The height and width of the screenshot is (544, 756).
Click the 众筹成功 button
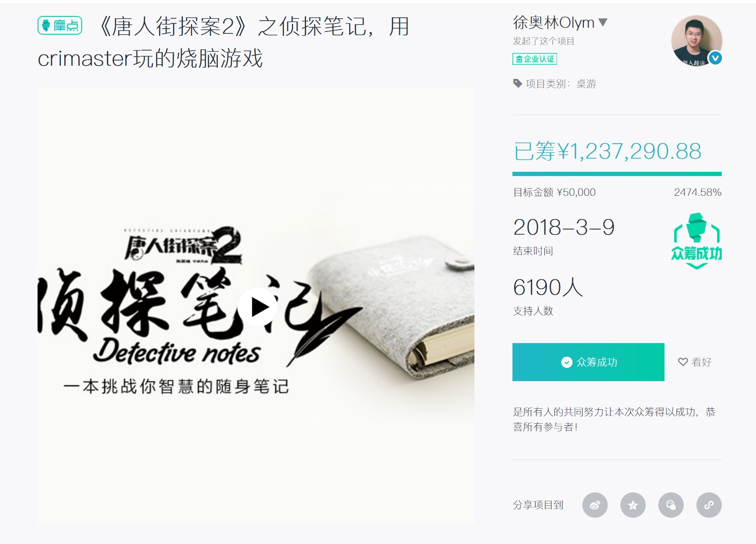point(588,362)
